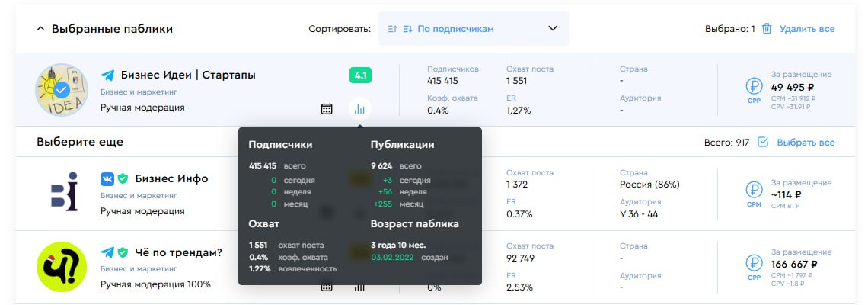The image size is (868, 305).
Task: Click descending sort order icon
Action: 407,29
